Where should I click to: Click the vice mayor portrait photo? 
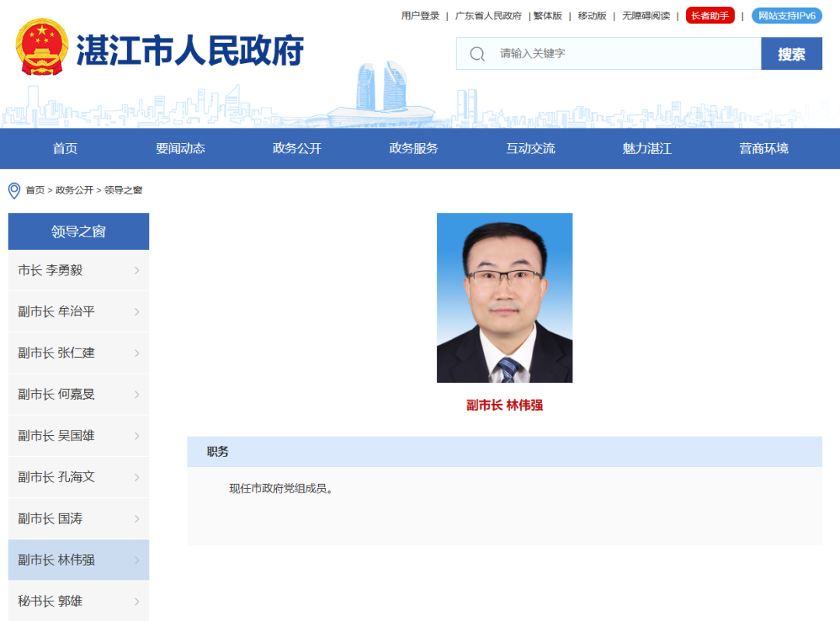click(x=504, y=297)
